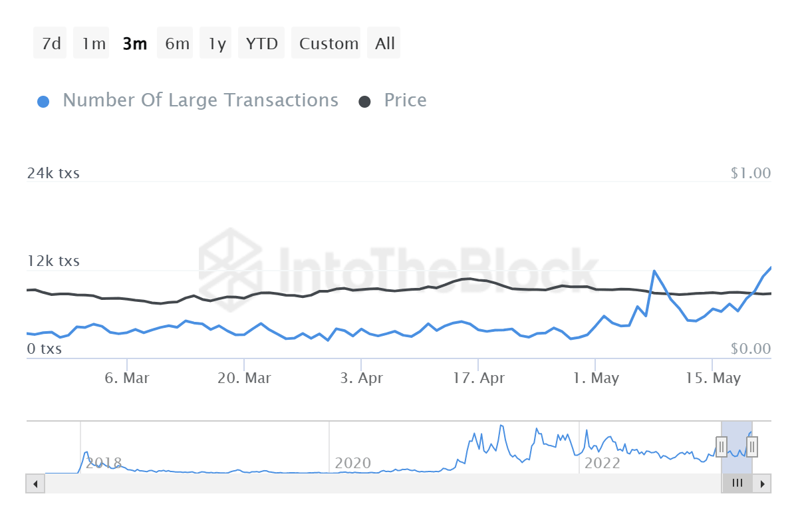
Task: Click the scrollbar left arrow
Action: [x=35, y=483]
